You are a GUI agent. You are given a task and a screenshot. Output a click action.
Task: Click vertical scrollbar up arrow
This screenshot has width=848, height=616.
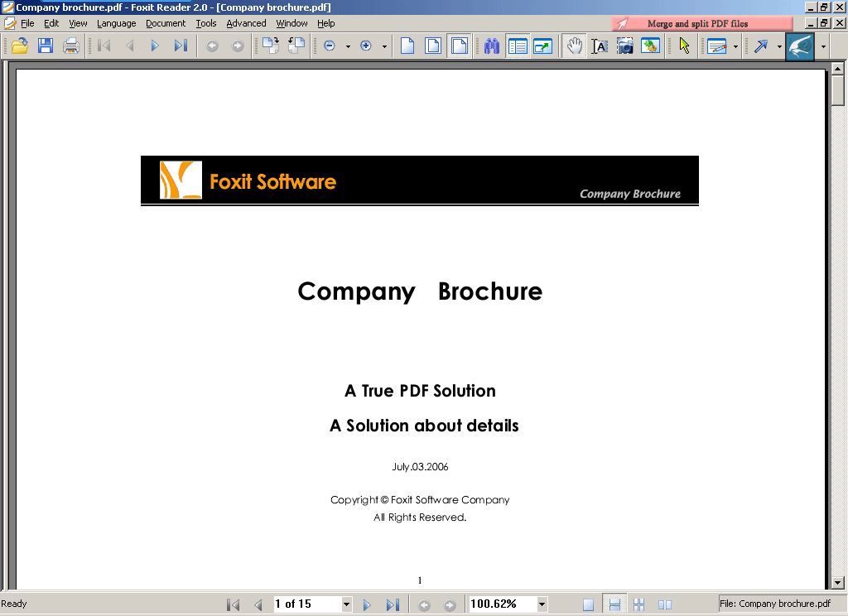[x=838, y=69]
